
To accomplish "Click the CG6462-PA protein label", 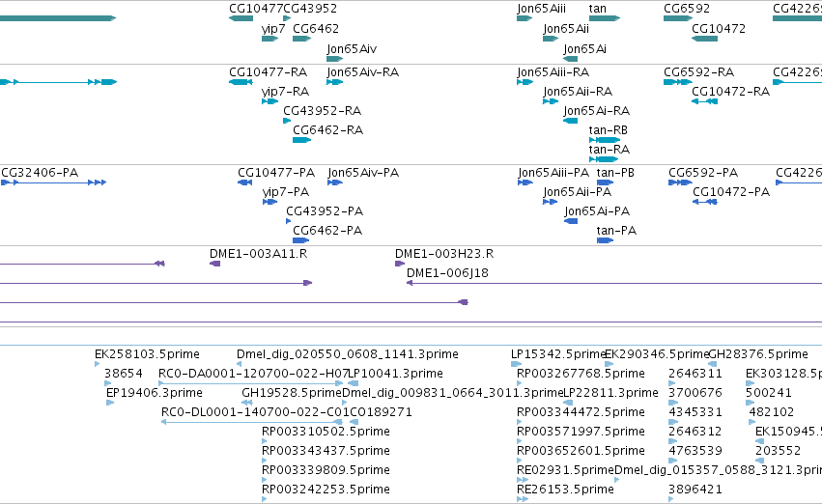I will pos(327,231).
